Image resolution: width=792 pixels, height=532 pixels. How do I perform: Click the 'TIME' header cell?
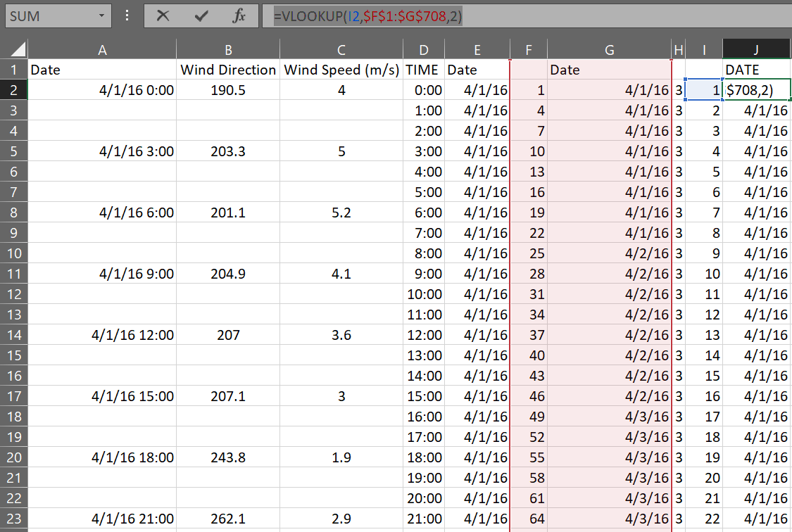(424, 70)
